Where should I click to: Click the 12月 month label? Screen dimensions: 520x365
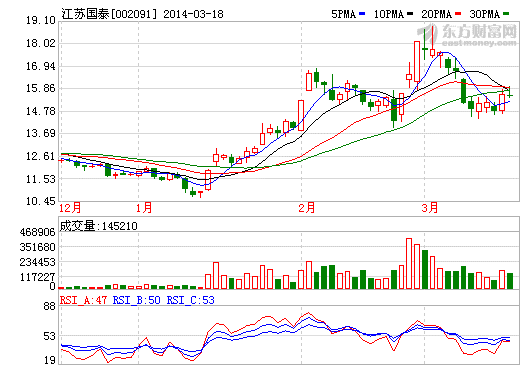pyautogui.click(x=70, y=208)
